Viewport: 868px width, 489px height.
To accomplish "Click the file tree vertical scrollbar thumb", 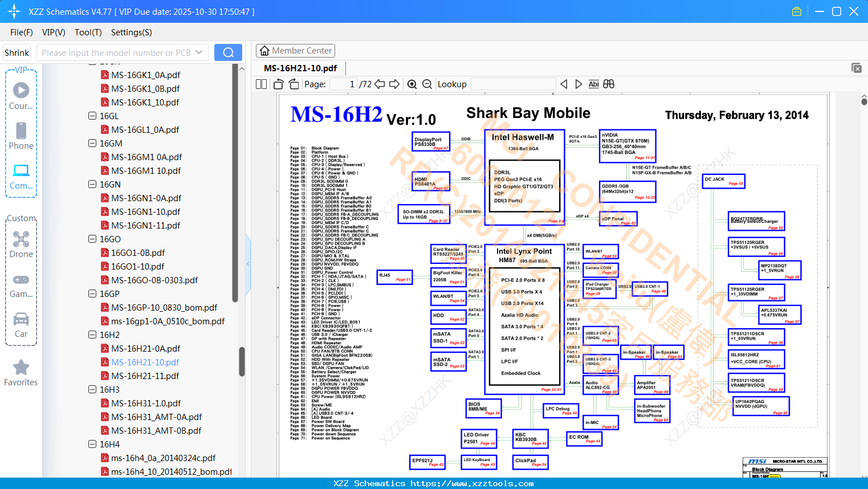I will [242, 362].
